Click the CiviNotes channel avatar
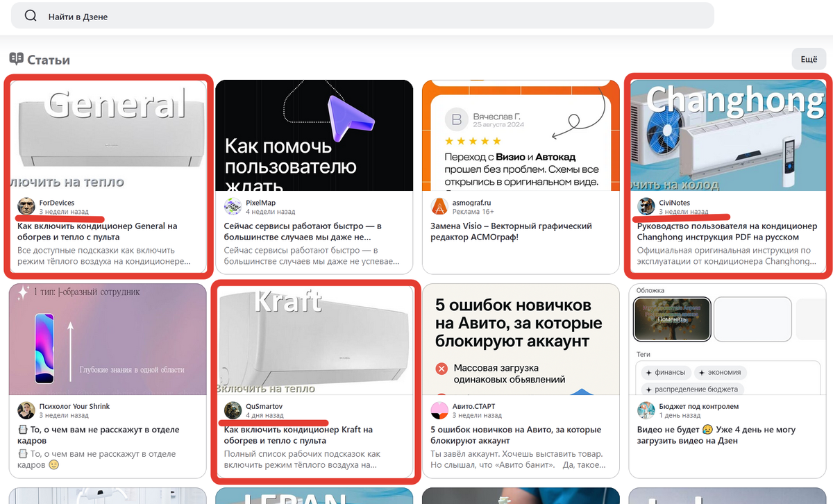 pos(646,206)
